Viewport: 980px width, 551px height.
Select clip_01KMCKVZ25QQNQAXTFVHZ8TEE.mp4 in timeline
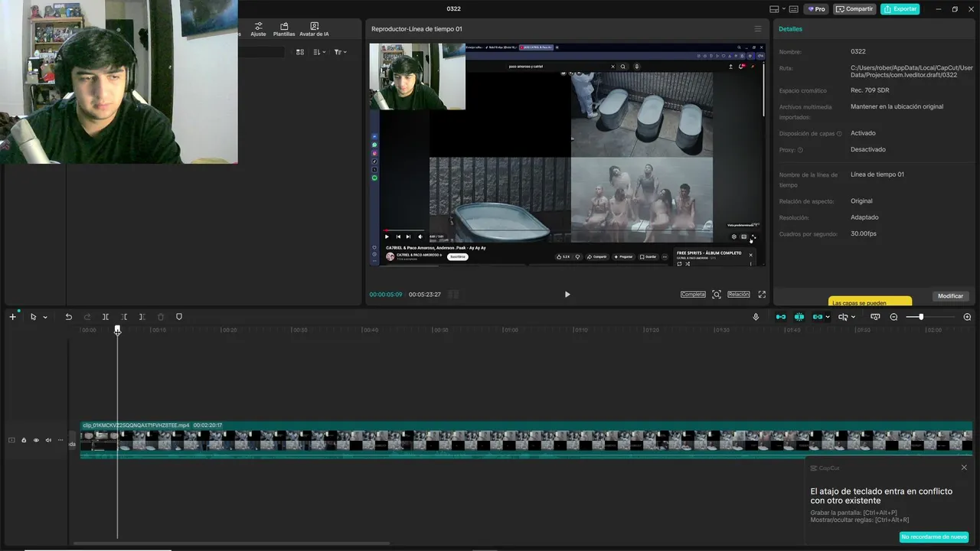point(526,440)
